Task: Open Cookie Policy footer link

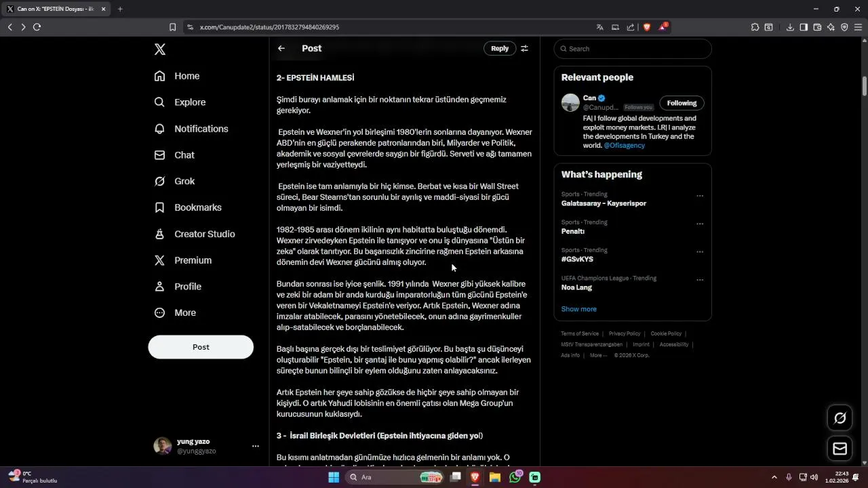Action: 666,333
